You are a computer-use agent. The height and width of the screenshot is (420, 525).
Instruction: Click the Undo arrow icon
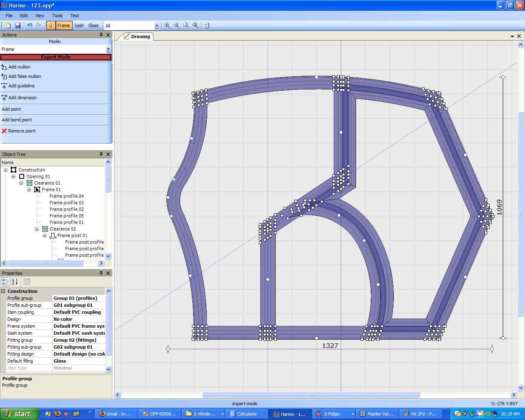tap(30, 25)
